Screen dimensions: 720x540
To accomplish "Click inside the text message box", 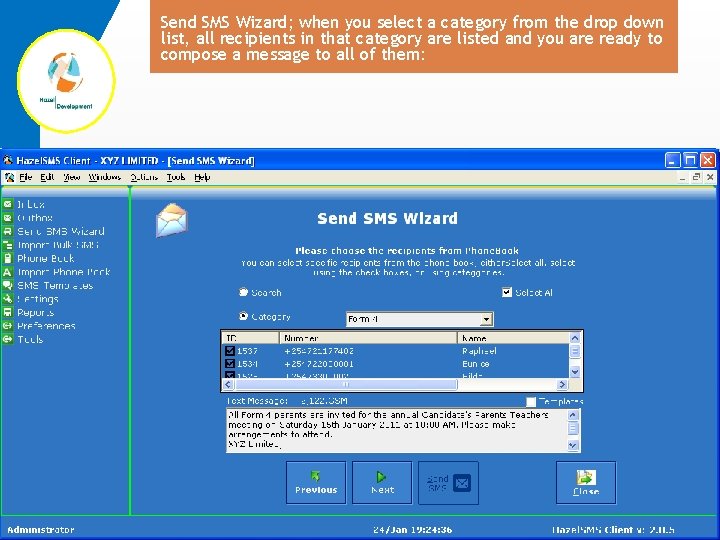I will (397, 430).
